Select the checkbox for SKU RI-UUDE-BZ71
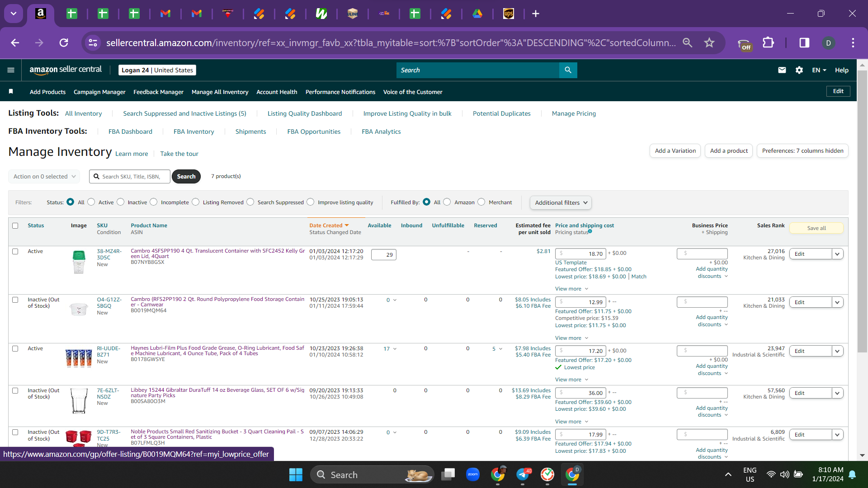The height and width of the screenshot is (488, 868). [x=15, y=348]
